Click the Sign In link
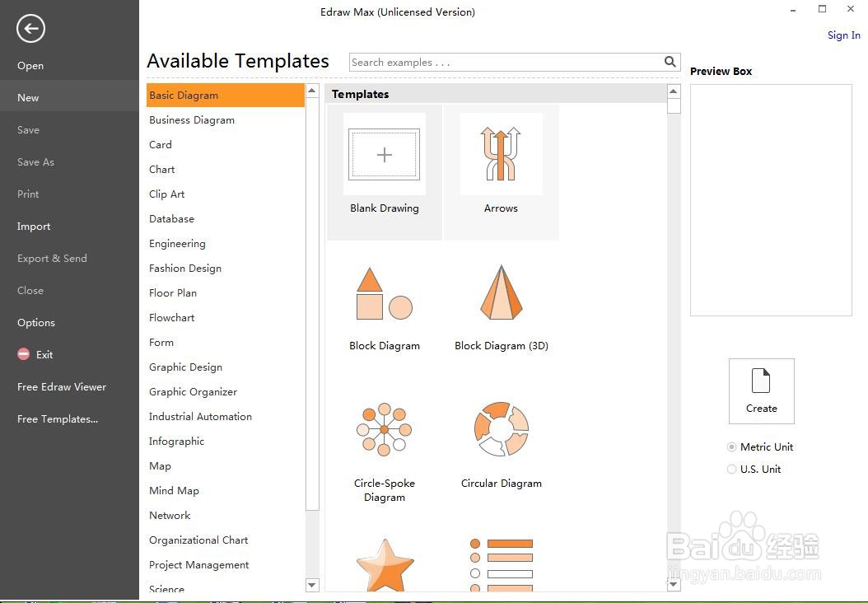Screen dimensions: 868x603 pos(843,35)
